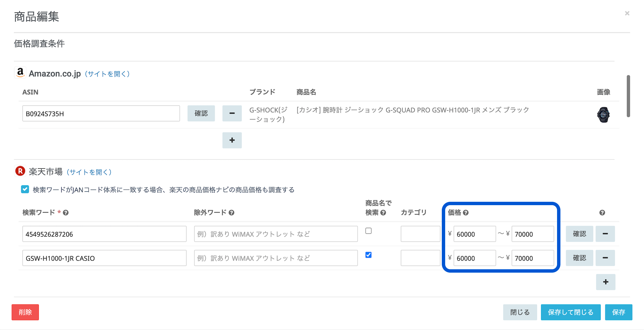Image resolution: width=644 pixels, height=330 pixels.
Task: Remove the 4549526287206 search row
Action: point(605,234)
